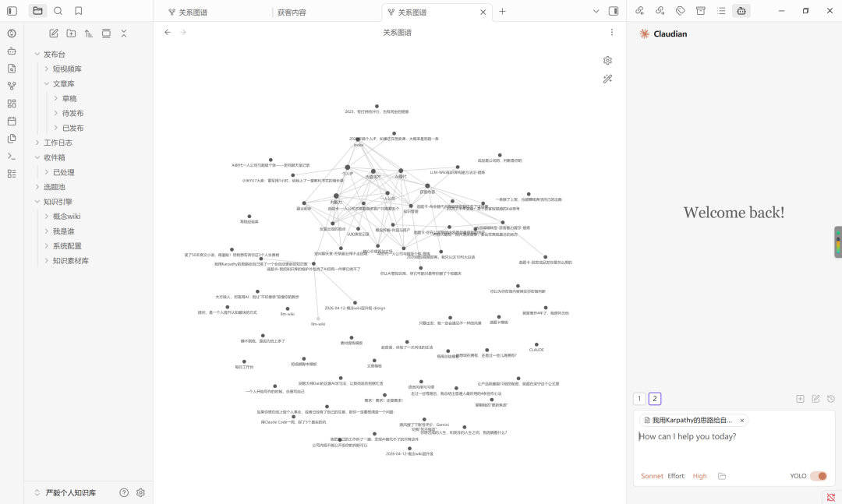Open Claudian chat history clock icon

click(x=831, y=399)
